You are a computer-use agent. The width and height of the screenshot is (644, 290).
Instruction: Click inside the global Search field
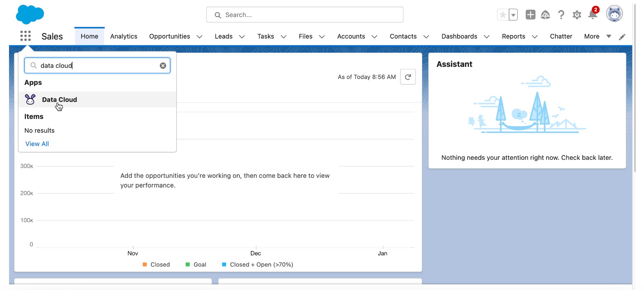click(x=305, y=15)
